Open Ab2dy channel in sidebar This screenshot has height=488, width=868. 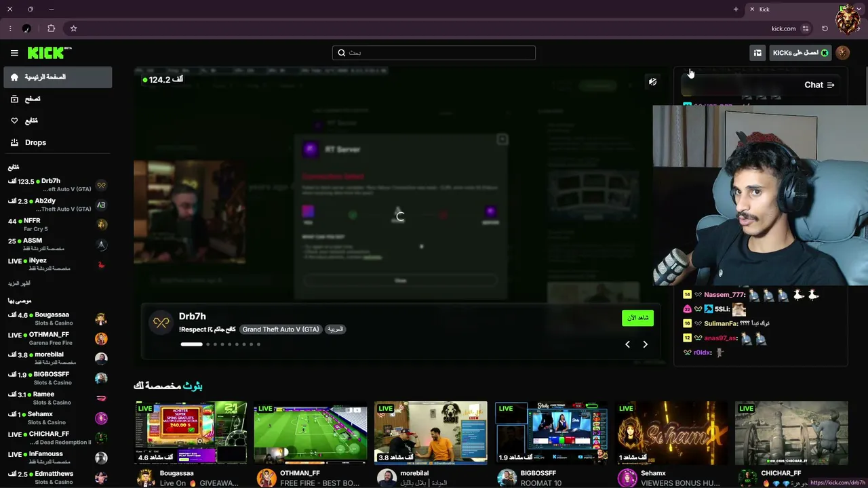[58, 205]
